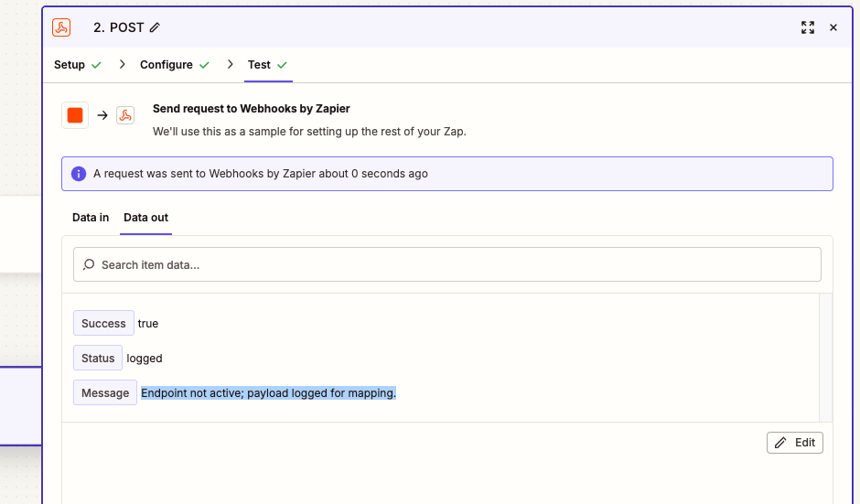Rename step using the pencil icon
Viewport: 860px width, 504px height.
(155, 27)
